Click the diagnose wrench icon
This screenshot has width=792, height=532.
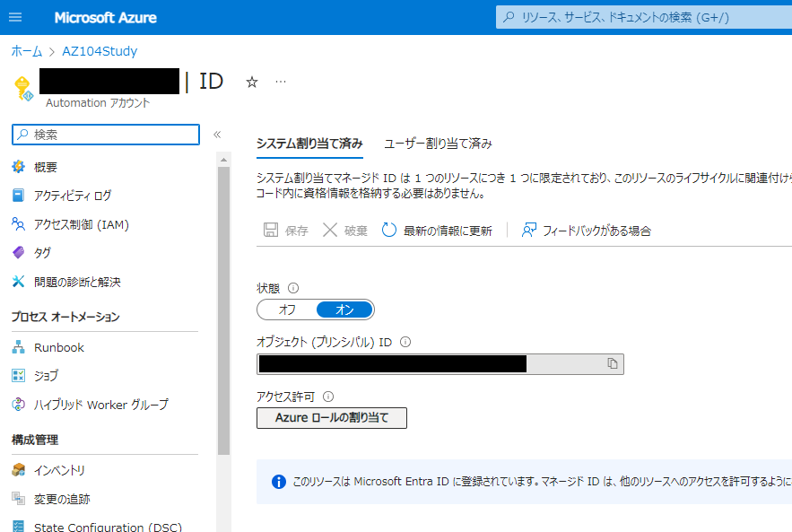click(18, 282)
